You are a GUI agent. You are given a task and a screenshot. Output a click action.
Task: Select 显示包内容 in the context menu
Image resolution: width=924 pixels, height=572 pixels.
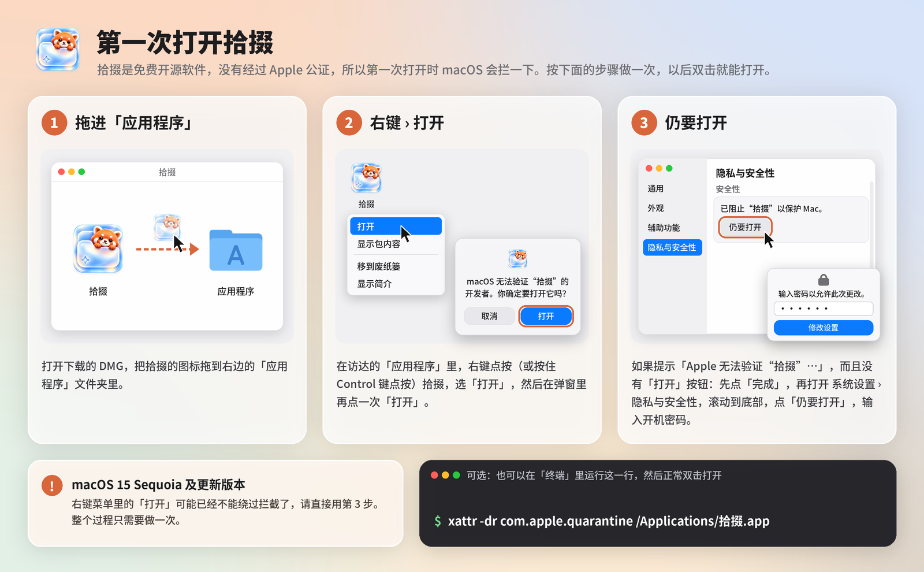click(x=396, y=244)
